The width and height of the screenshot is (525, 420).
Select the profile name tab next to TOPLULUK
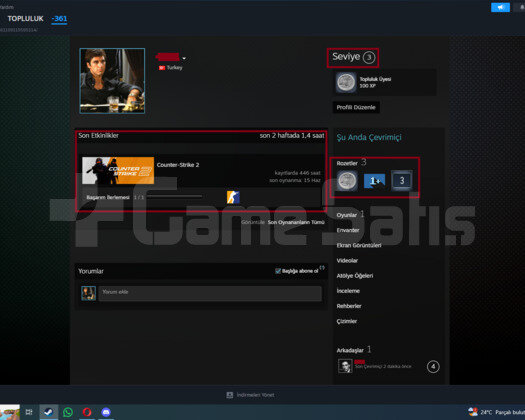click(x=59, y=19)
